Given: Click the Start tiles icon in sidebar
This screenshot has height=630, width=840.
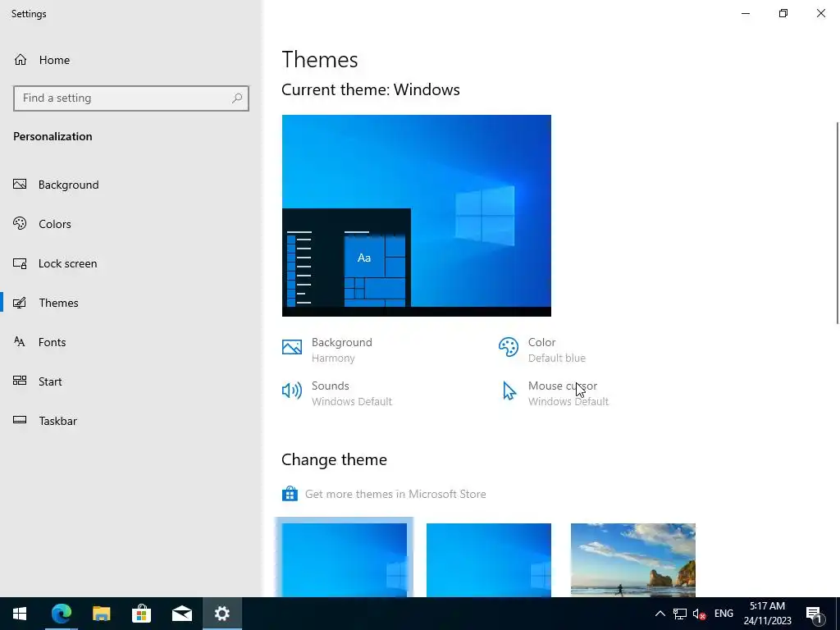Looking at the screenshot, I should pyautogui.click(x=20, y=381).
